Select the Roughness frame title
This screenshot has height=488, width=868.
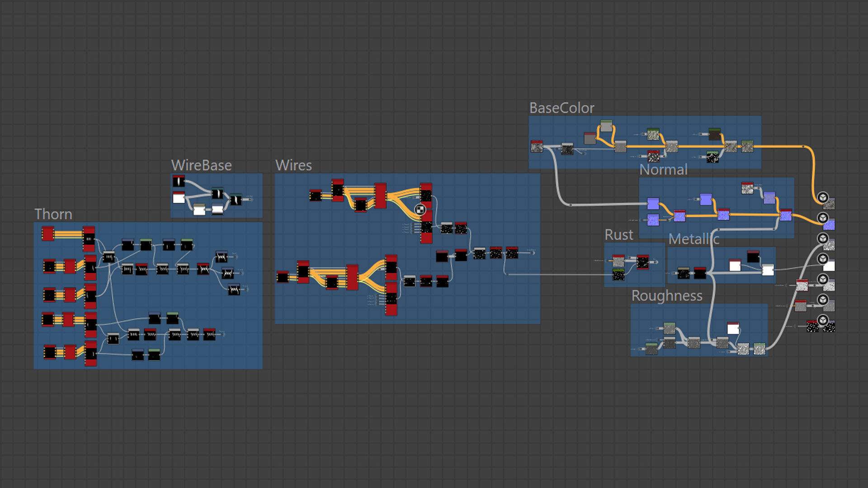point(667,296)
